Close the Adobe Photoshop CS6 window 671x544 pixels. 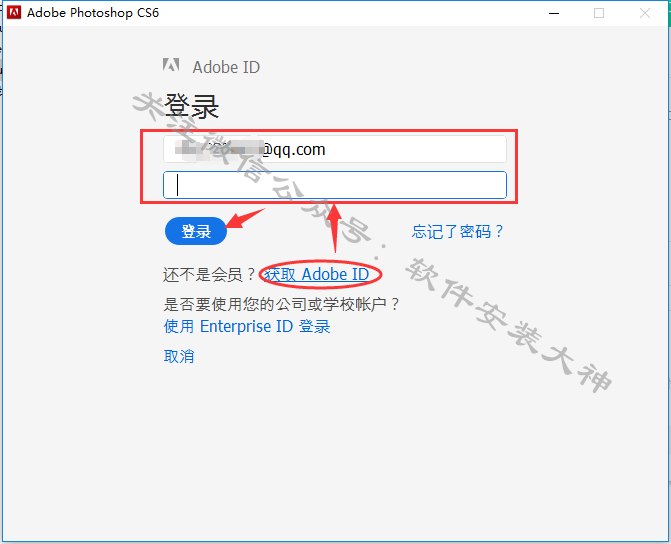[x=644, y=13]
